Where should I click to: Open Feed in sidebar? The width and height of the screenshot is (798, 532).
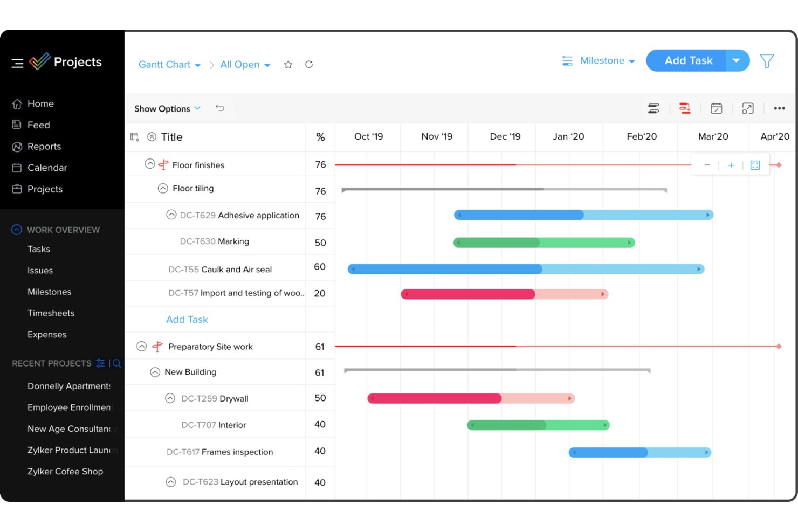point(31,125)
